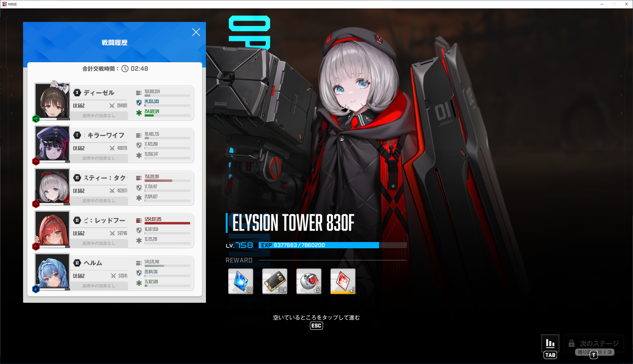
Task: Click the red-eyed sphere x50 reward
Action: pyautogui.click(x=309, y=281)
